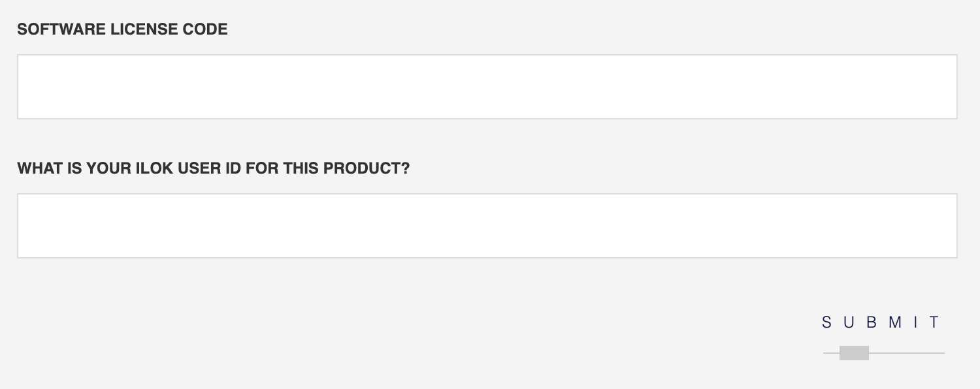
Task: Click the empty box under Software License Code
Action: click(487, 87)
